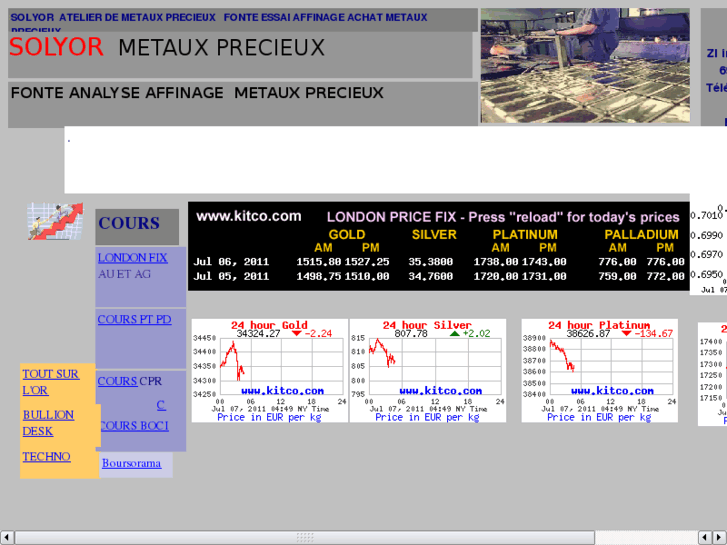
Task: Click the second-to-last scrollbar arrow
Action: click(705, 537)
